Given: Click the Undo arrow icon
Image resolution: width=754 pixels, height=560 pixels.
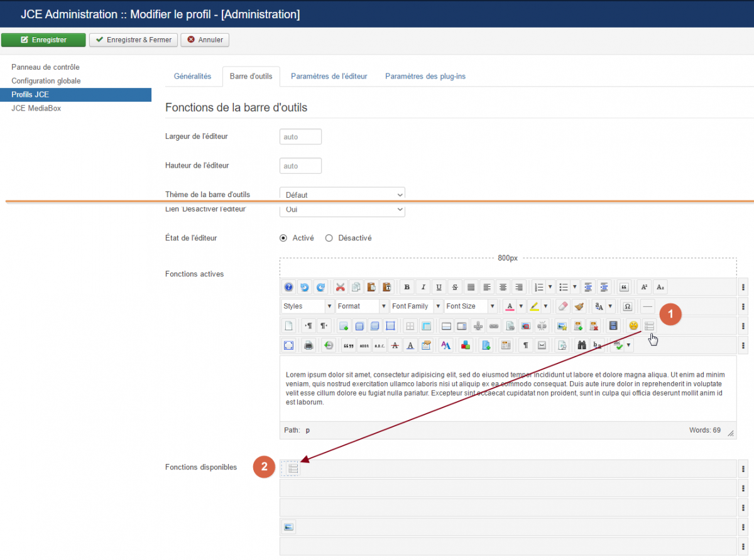Looking at the screenshot, I should tap(305, 287).
